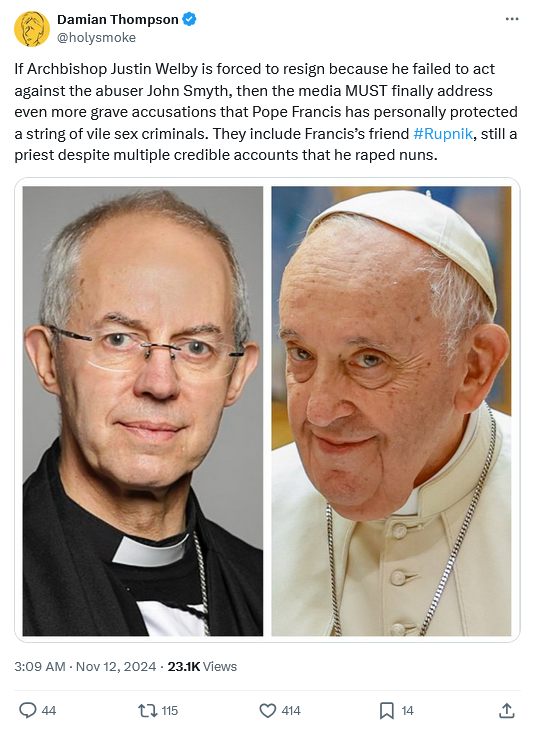
Task: Click the 14 bookmarks count
Action: click(x=408, y=711)
